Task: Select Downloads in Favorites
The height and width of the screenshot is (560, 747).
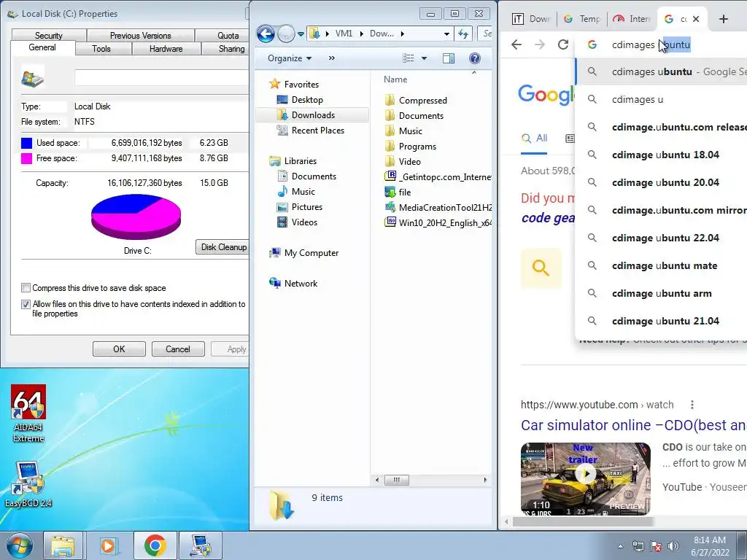Action: (312, 114)
